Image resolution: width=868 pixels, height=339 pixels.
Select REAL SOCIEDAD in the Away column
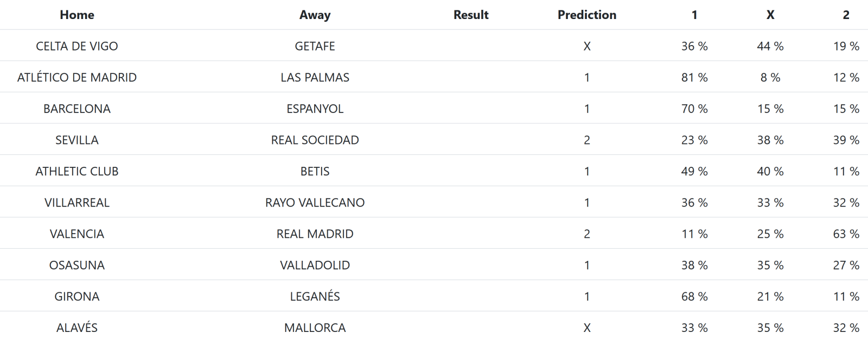coord(315,140)
